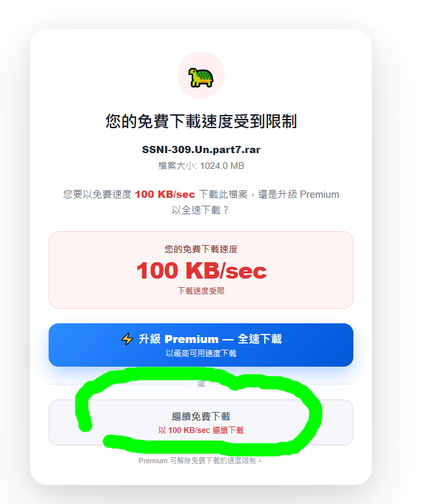Click the heading 您的免費下載速度受到限制
425x504 pixels.
pyautogui.click(x=201, y=121)
